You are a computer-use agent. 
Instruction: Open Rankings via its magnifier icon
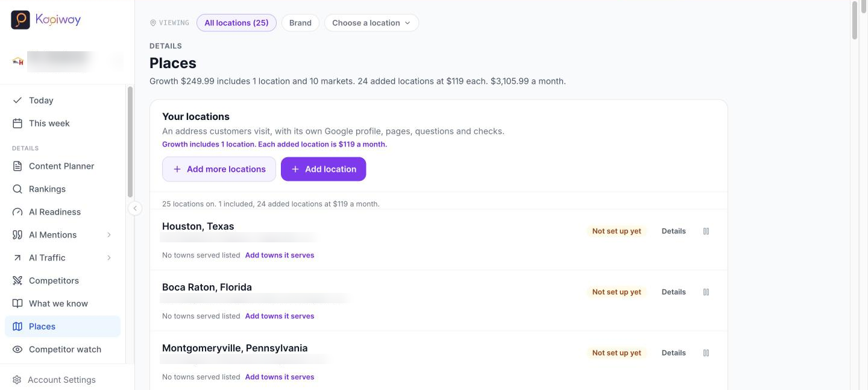tap(17, 189)
